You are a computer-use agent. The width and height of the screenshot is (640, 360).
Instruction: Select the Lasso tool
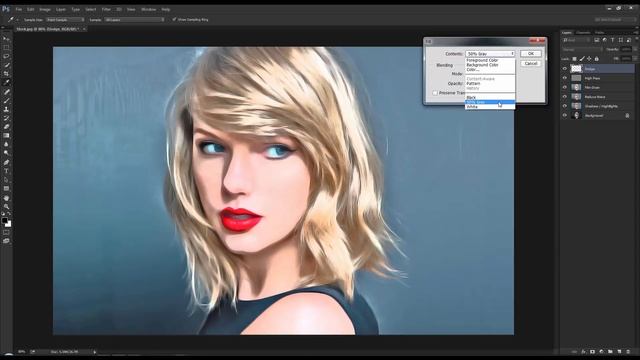click(6, 56)
